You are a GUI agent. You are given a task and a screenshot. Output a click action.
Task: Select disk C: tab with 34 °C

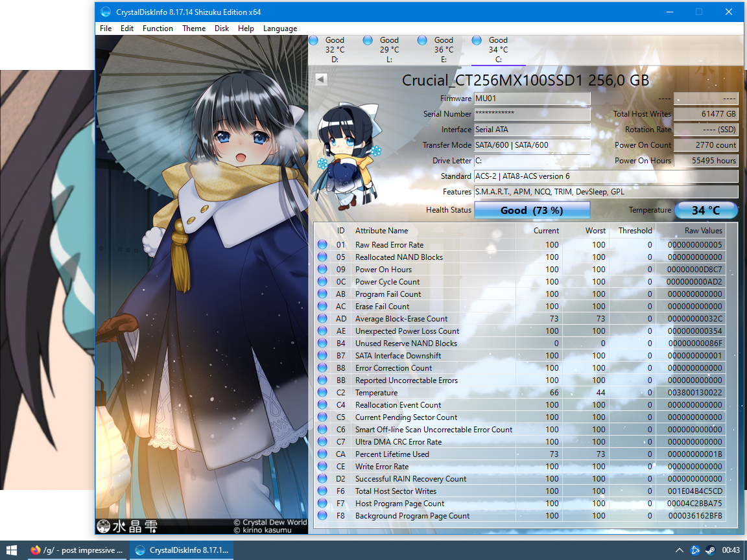[x=498, y=49]
